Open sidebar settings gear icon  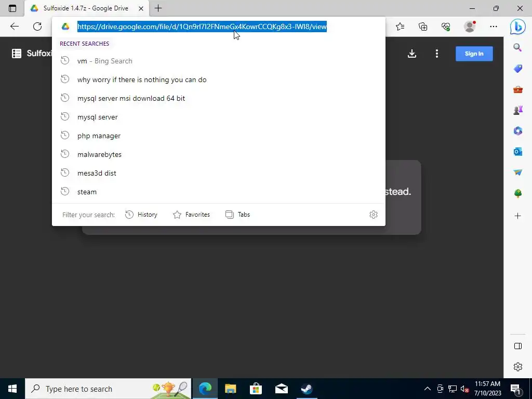coord(518,367)
